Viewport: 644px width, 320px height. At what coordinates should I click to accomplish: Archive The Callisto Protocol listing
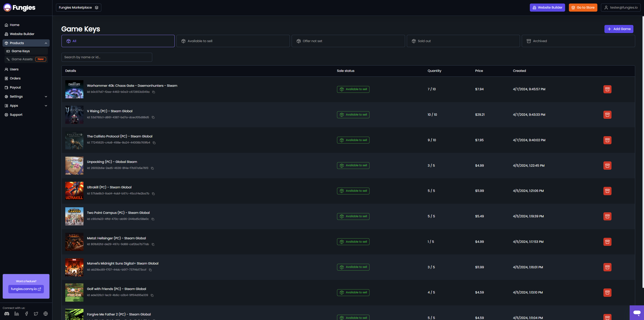pyautogui.click(x=607, y=140)
